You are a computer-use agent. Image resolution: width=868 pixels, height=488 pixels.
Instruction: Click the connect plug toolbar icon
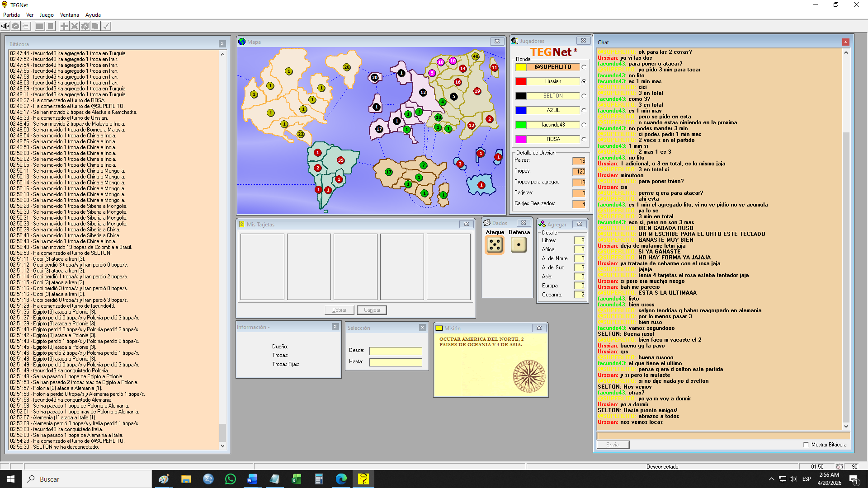coord(5,26)
